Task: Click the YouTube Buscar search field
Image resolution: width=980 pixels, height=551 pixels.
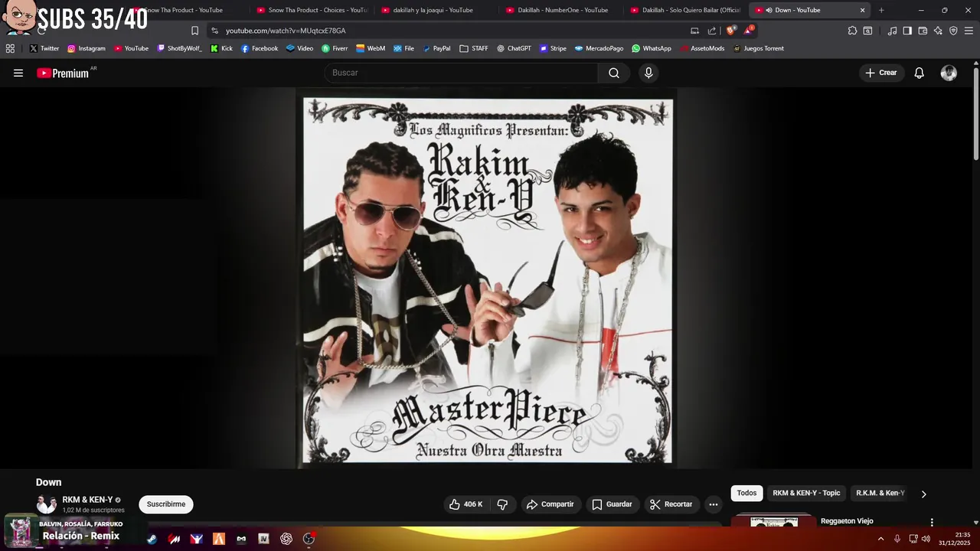Action: [x=461, y=73]
